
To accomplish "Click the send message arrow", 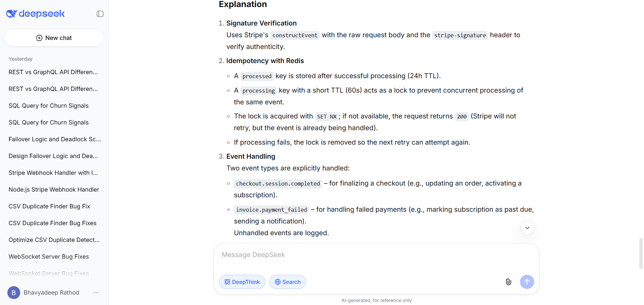I will pos(527,282).
